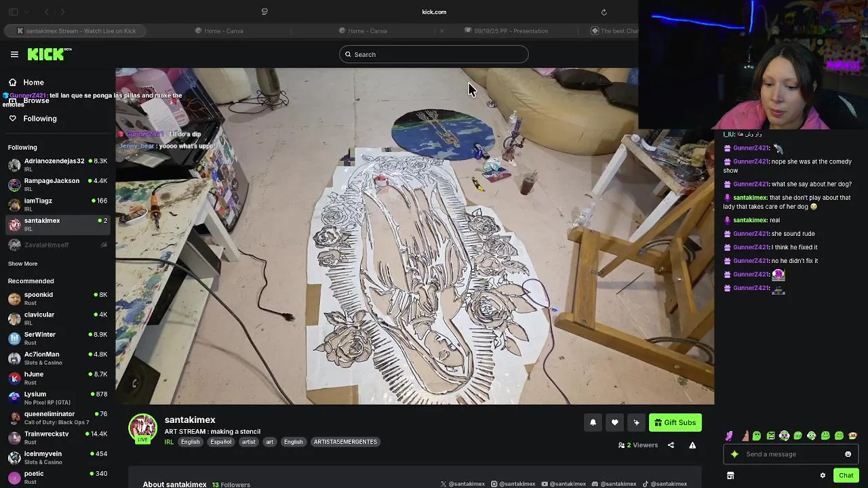
Task: Click the Send a message input
Action: click(791, 454)
